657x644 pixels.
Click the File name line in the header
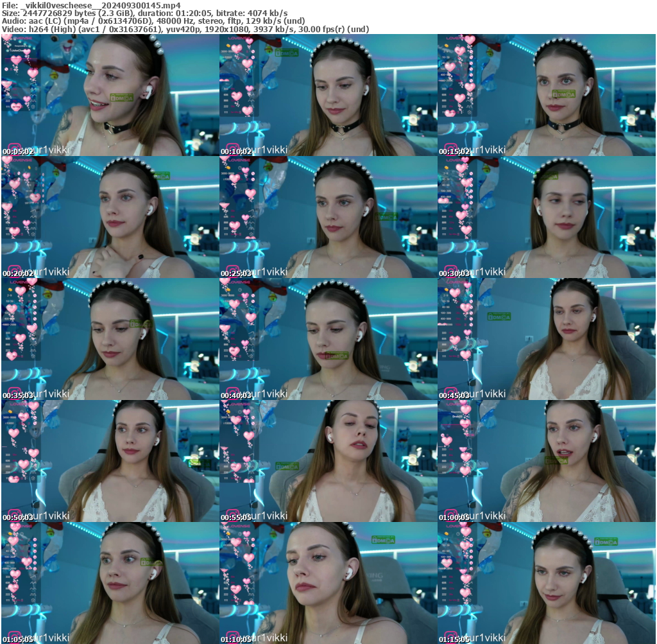click(x=91, y=4)
